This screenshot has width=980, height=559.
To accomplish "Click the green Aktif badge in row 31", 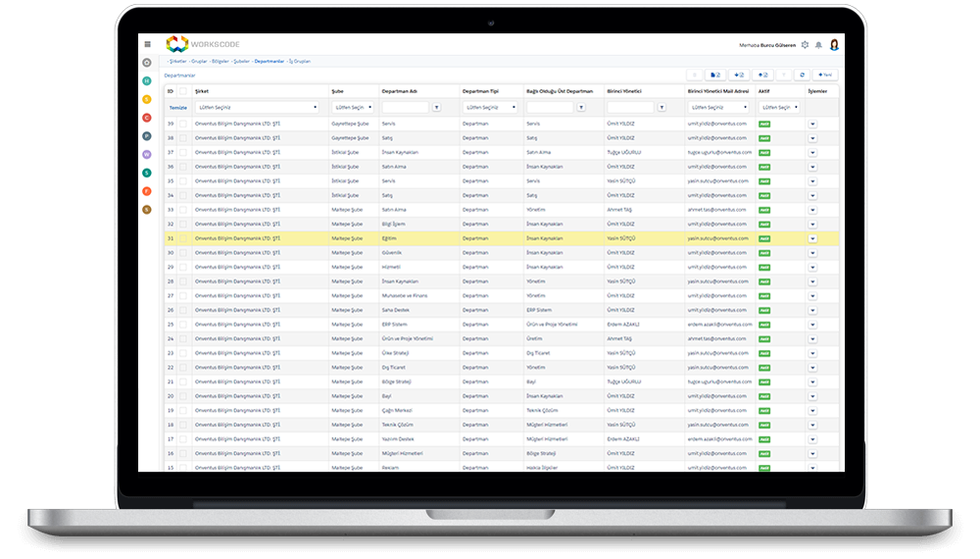I will pyautogui.click(x=764, y=239).
